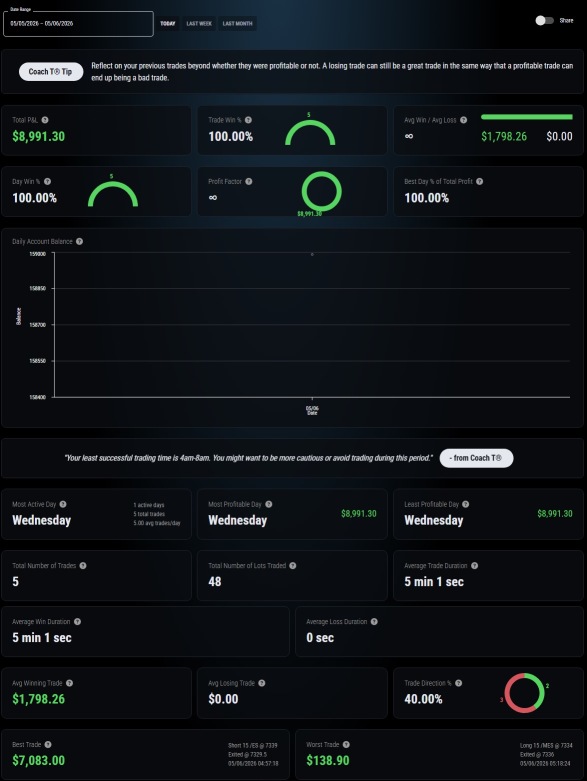The image size is (587, 781).
Task: Open help icon next to Day Win %
Action: pyautogui.click(x=47, y=182)
